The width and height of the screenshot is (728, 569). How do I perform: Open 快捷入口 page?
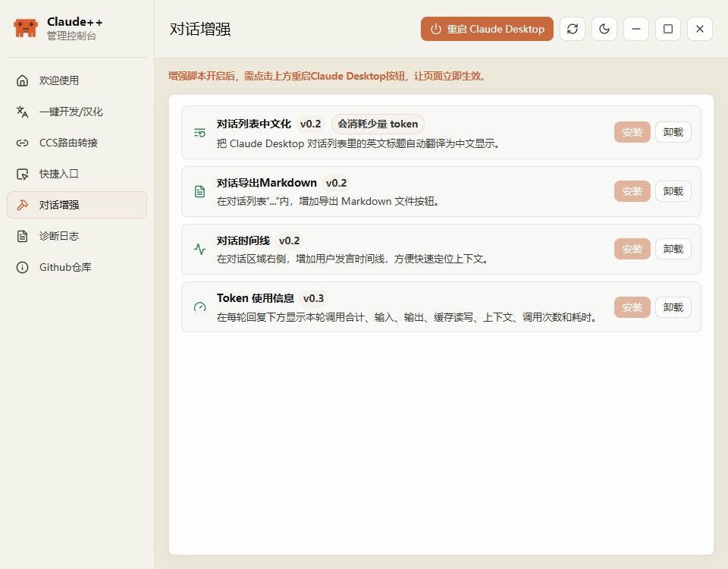[x=77, y=174]
